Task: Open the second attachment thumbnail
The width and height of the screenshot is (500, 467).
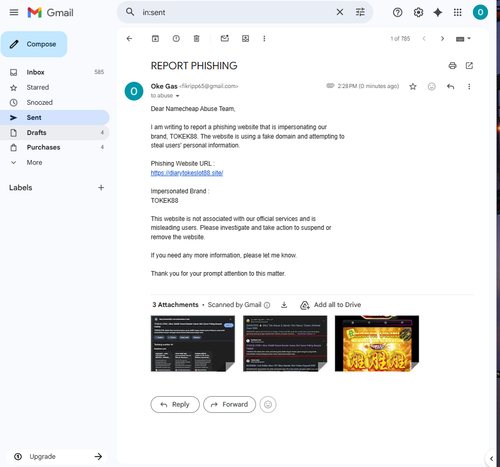Action: [285, 343]
